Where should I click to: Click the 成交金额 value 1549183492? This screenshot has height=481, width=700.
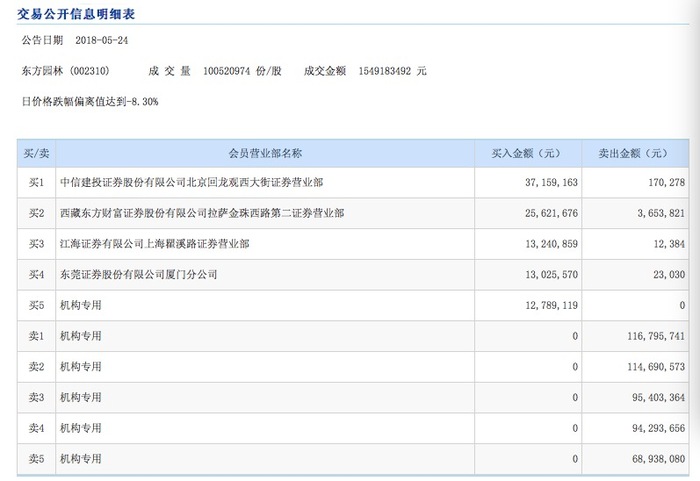click(x=384, y=71)
